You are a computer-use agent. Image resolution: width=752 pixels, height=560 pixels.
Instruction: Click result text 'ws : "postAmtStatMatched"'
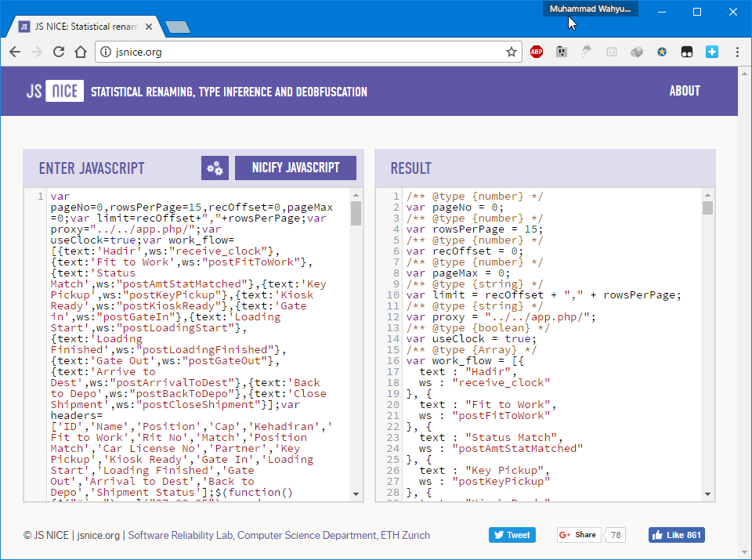(501, 448)
